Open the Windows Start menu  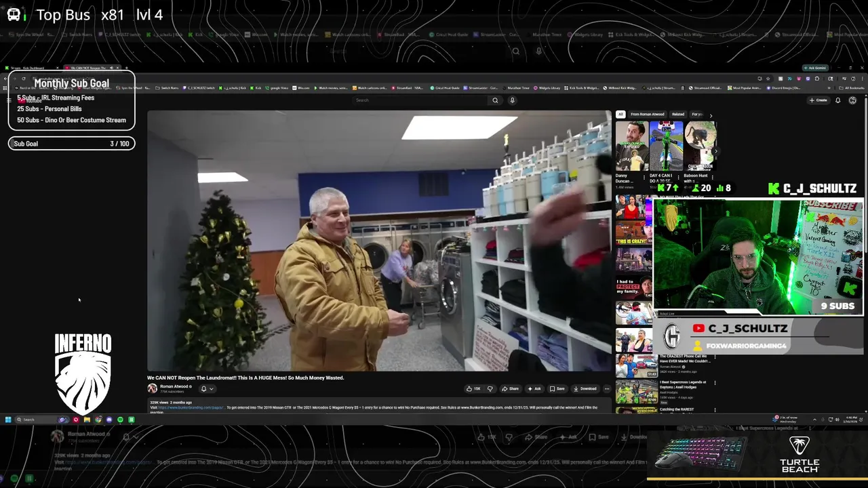(8, 420)
